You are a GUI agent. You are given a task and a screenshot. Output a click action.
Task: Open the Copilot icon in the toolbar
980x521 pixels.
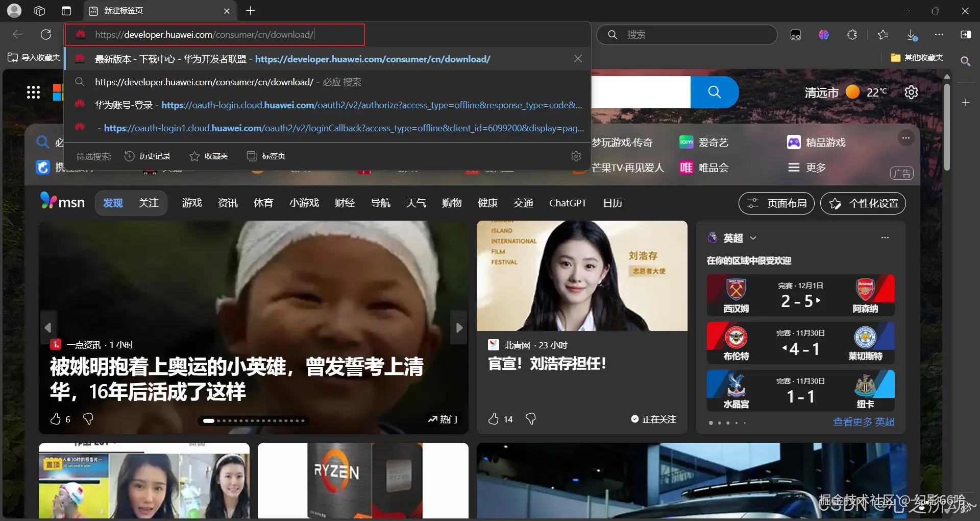coord(824,35)
